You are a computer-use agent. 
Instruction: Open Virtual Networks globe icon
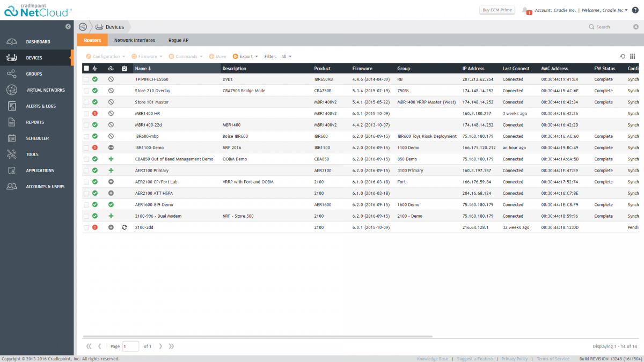[x=12, y=90]
